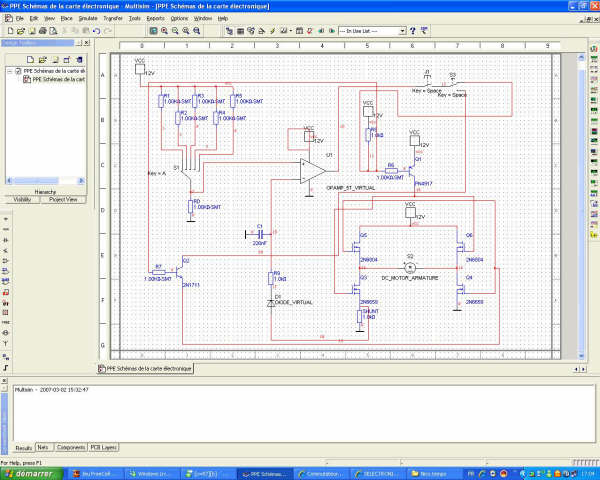The width and height of the screenshot is (600, 480).
Task: Open the Simulate menu
Action: pyautogui.click(x=88, y=19)
